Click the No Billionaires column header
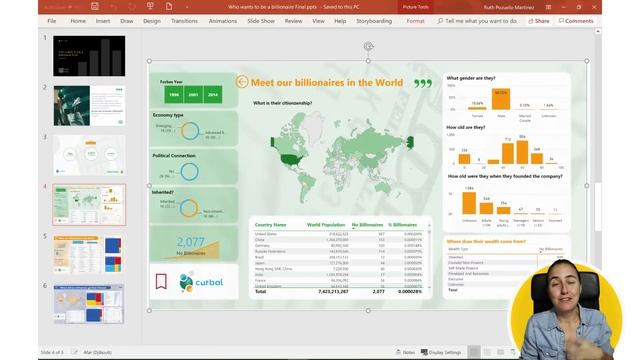The width and height of the screenshot is (640, 360). (367, 225)
